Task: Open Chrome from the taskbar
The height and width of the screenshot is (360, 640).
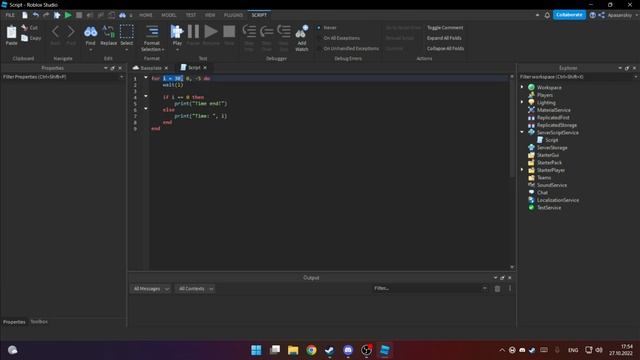Action: pyautogui.click(x=311, y=350)
